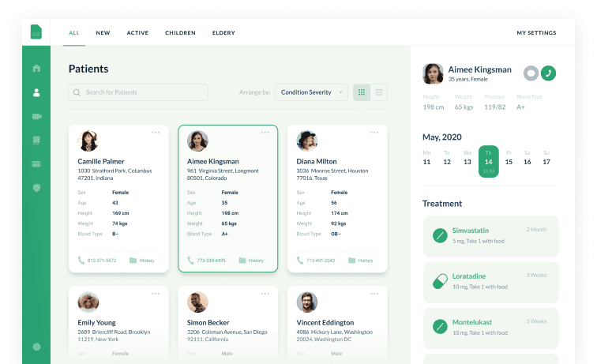
Task: Switch to list view layout
Action: tap(379, 92)
